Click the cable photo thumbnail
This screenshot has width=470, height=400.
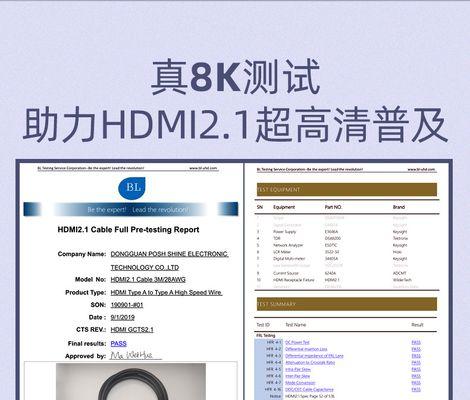pos(131,381)
